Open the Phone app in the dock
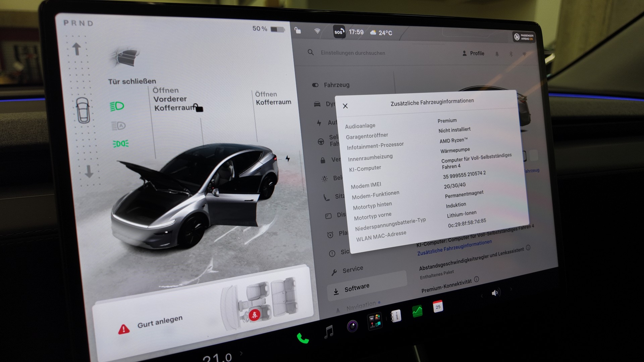Viewport: 644px width, 362px height. 303,338
